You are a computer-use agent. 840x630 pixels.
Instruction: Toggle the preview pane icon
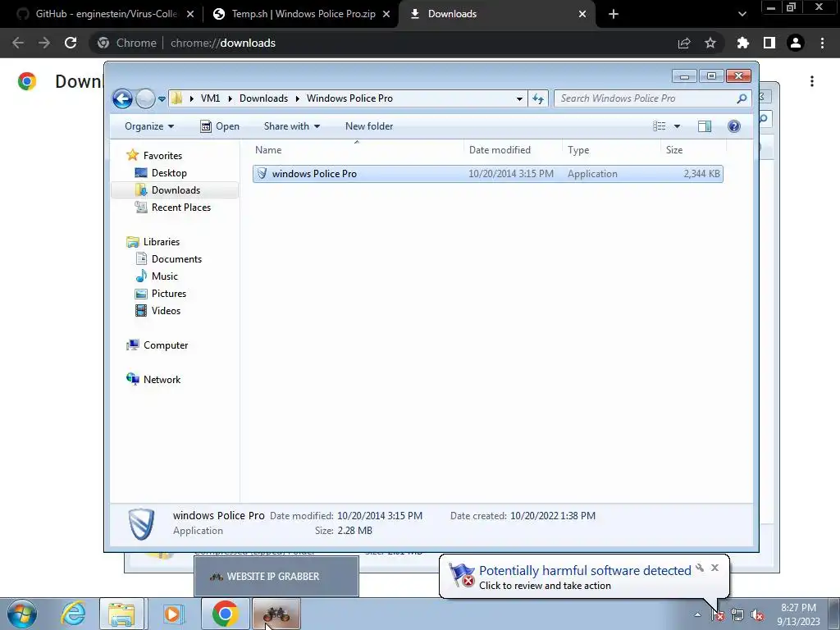coord(705,126)
